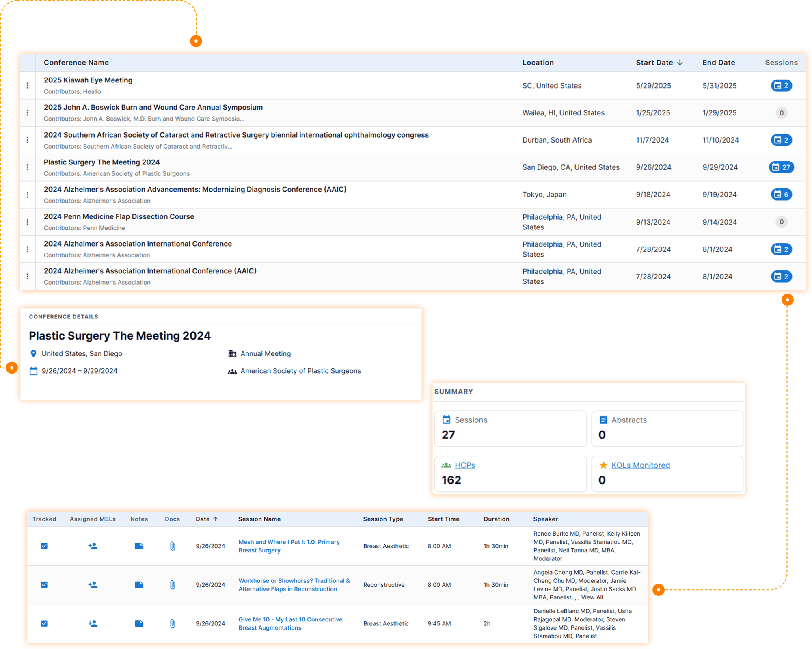Click sessions badge for 2025 Kiawah Eye Meeting
Image resolution: width=812 pixels, height=649 pixels.
coord(781,86)
